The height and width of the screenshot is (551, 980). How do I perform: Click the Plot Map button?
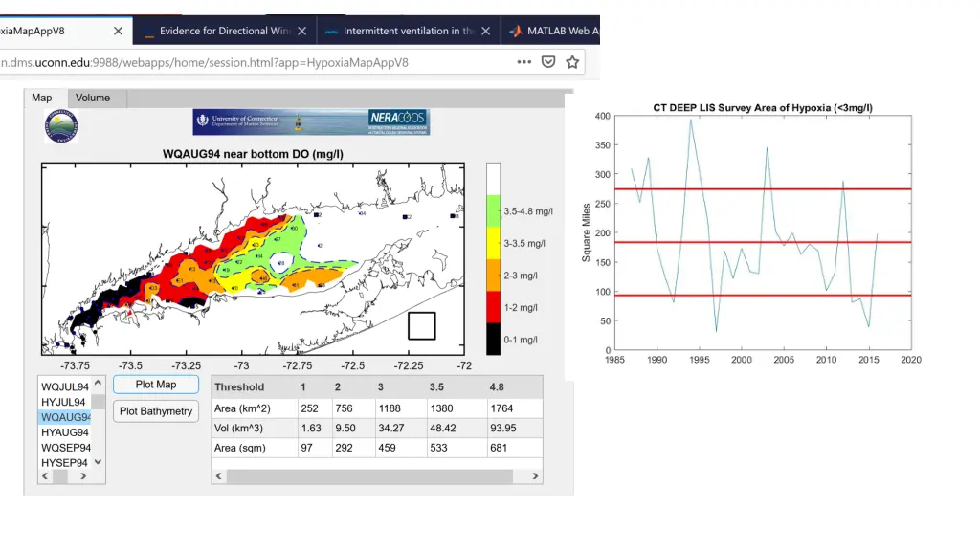[x=156, y=385]
